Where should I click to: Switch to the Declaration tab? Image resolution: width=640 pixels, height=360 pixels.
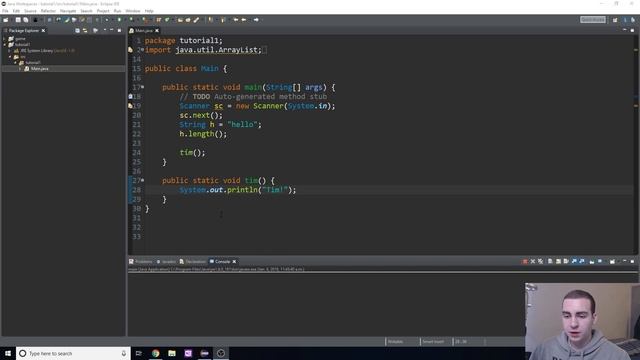coord(193,261)
